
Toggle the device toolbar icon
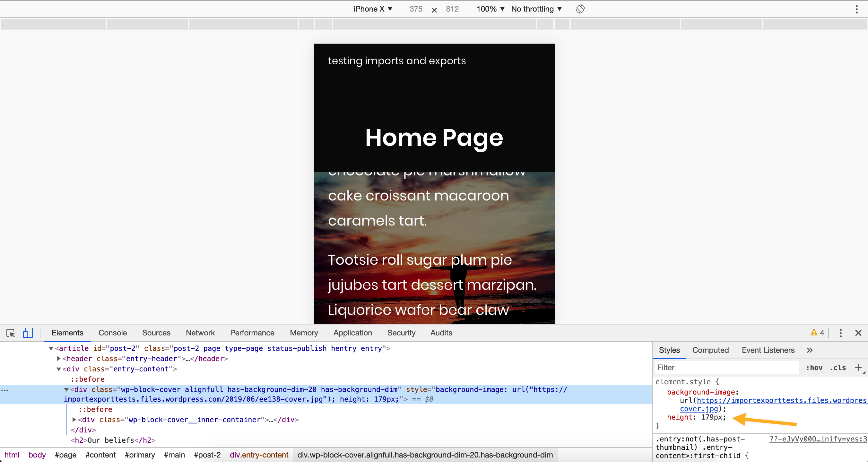(x=28, y=333)
